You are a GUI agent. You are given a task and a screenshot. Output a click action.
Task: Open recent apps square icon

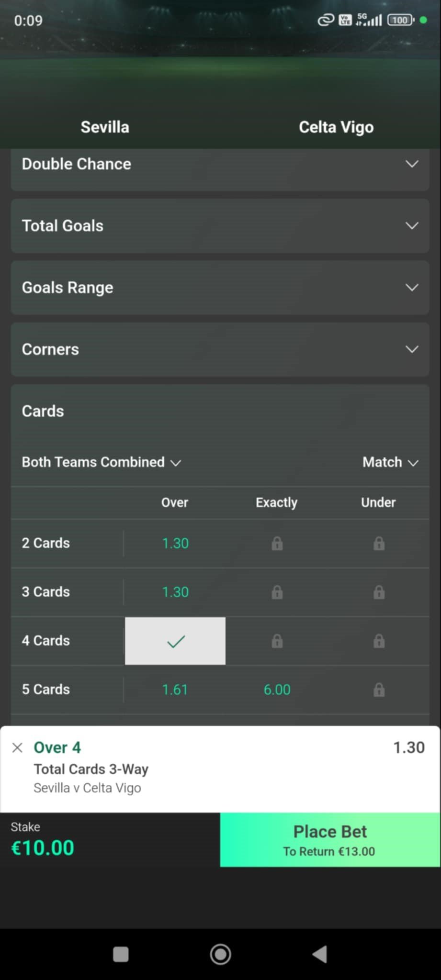tap(121, 954)
